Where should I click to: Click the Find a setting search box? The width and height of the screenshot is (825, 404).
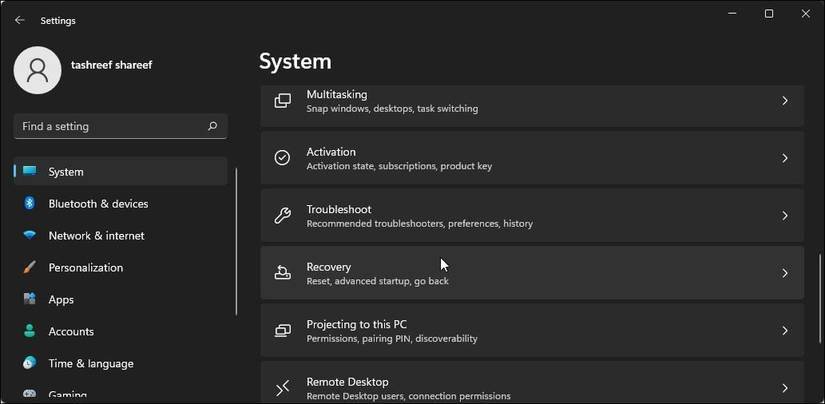tap(110, 127)
